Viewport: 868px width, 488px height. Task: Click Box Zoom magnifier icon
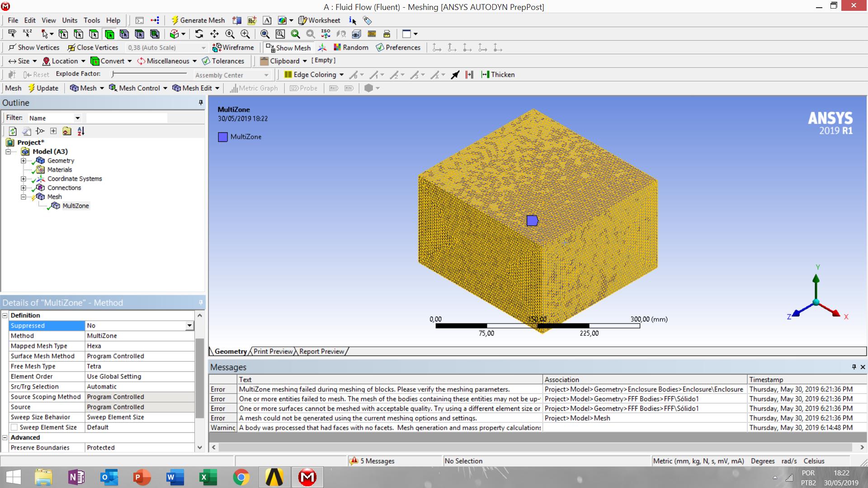pyautogui.click(x=245, y=34)
